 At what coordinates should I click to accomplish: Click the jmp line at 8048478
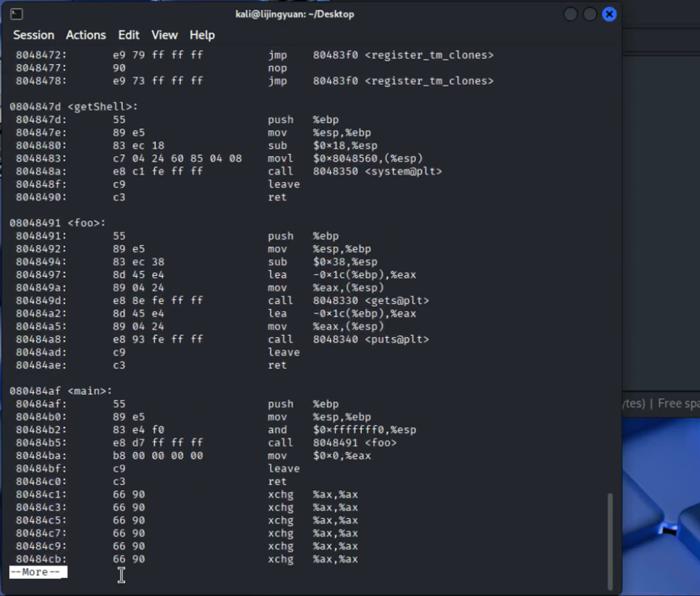click(255, 81)
